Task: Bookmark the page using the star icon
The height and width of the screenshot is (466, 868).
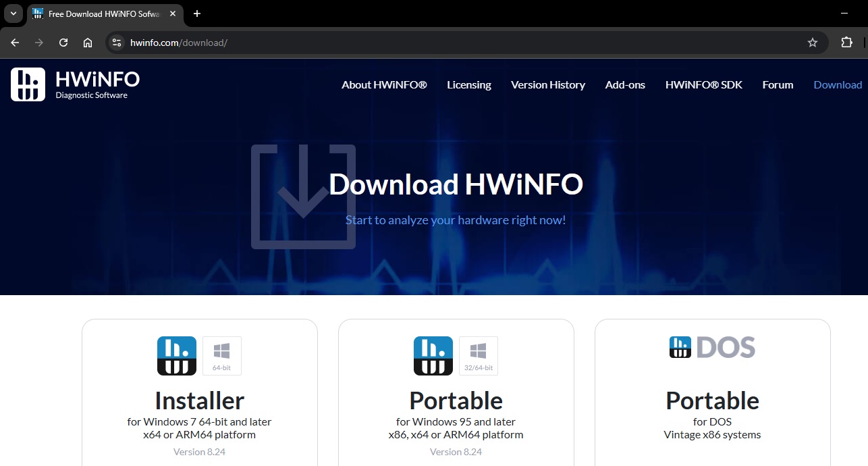Action: coord(812,42)
